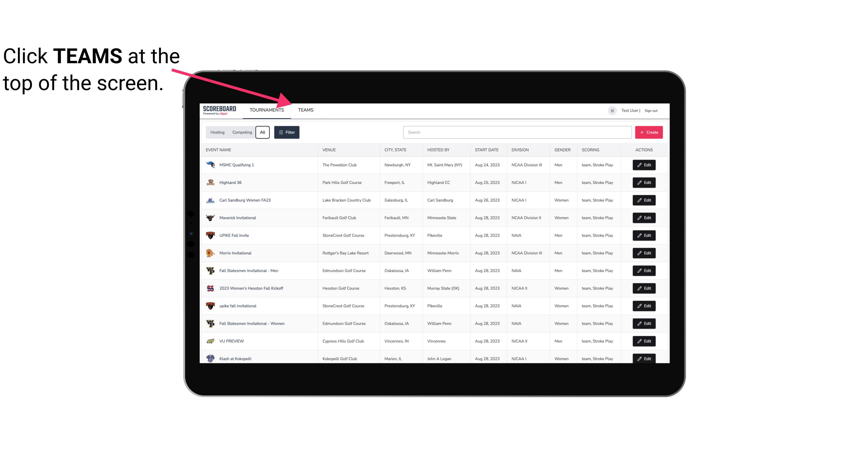The width and height of the screenshot is (868, 467).
Task: Select the Competing filter toggle
Action: point(242,132)
